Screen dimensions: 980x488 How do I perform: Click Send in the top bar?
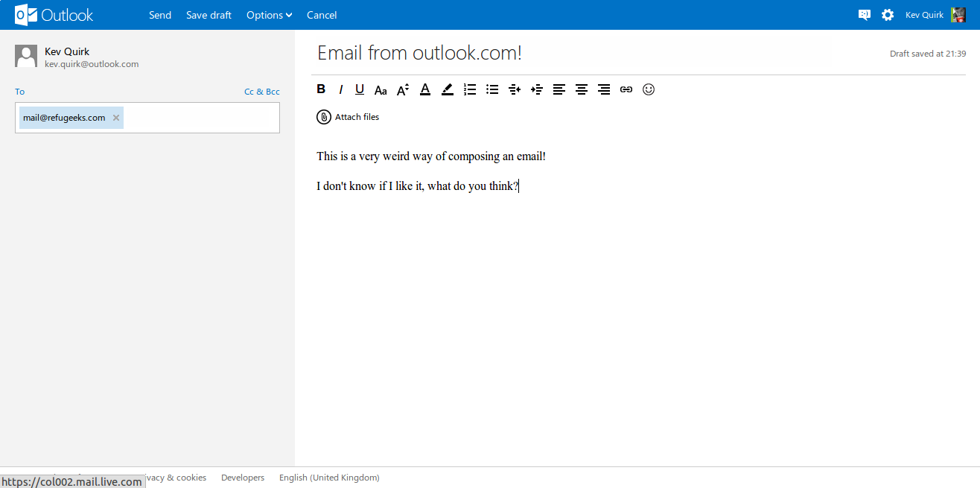[160, 15]
